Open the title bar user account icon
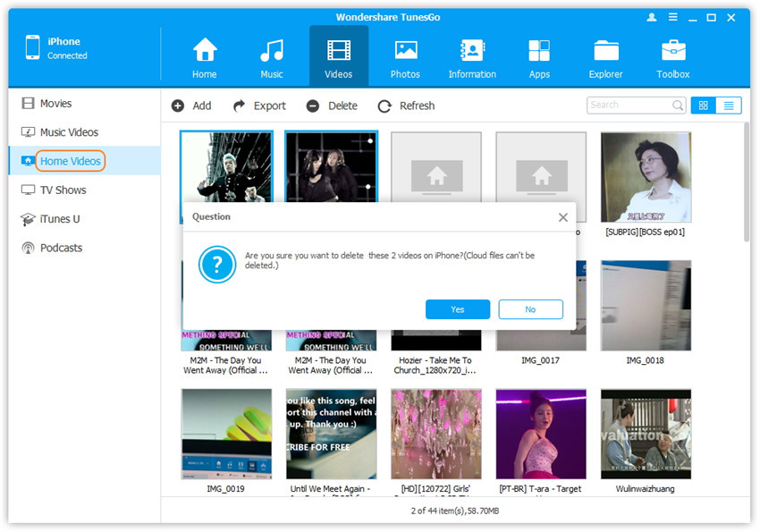 coord(649,18)
